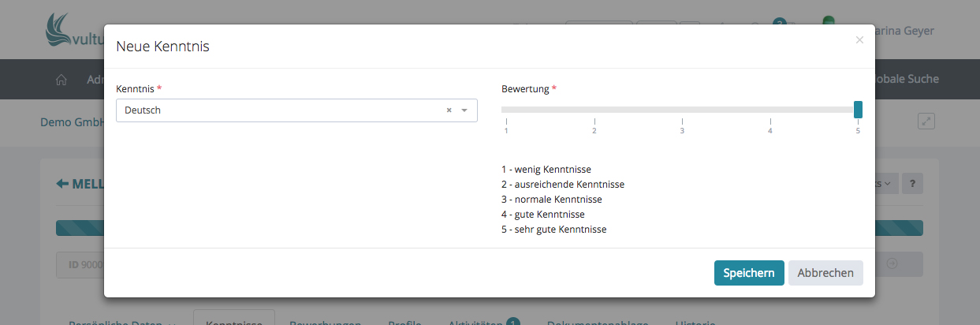Set Bewertung slider to position 3
Image resolution: width=980 pixels, height=325 pixels.
tap(682, 110)
